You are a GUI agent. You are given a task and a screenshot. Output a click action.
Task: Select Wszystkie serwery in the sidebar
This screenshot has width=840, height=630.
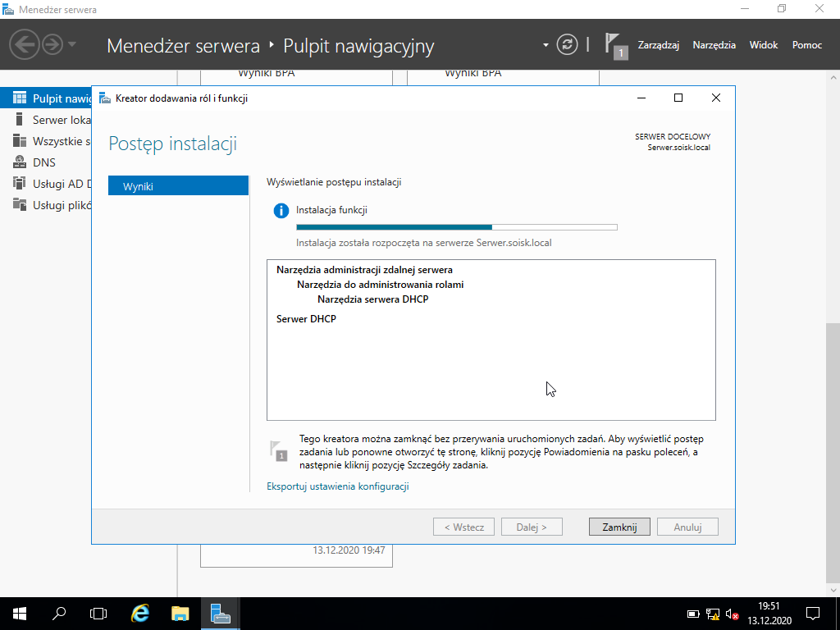click(46, 141)
